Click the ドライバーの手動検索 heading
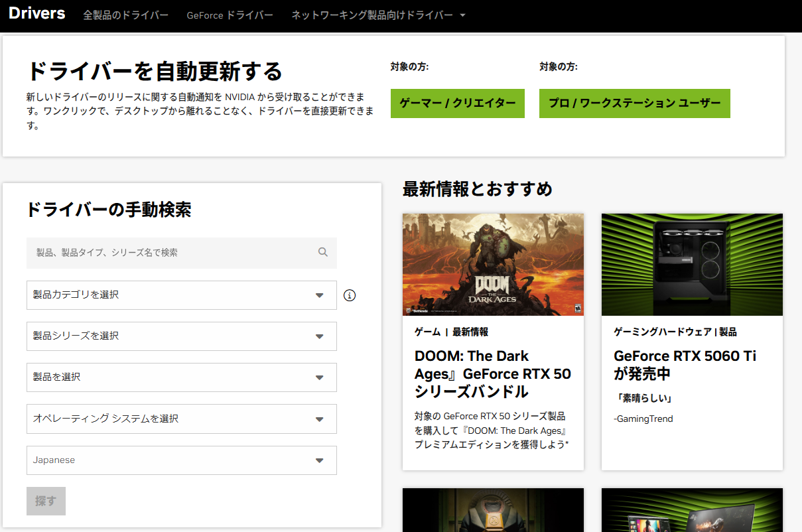Screen dimensions: 802x532 click(109, 210)
